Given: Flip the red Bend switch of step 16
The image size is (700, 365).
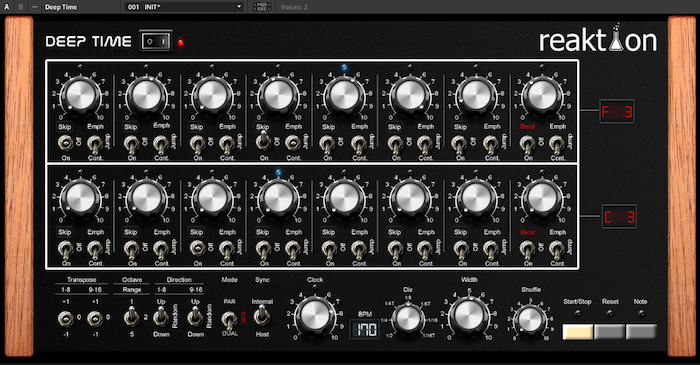Looking at the screenshot, I should point(527,250).
